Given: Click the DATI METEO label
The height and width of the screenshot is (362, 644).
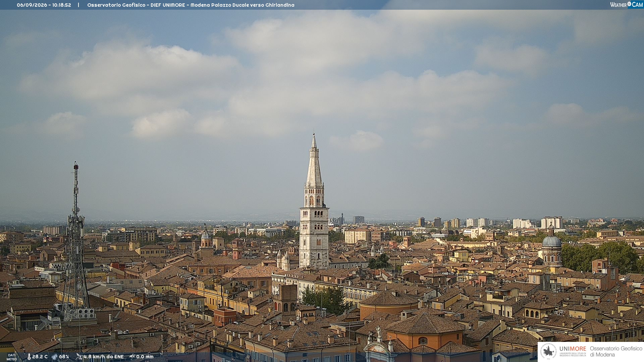Looking at the screenshot, I should pos(12,357).
